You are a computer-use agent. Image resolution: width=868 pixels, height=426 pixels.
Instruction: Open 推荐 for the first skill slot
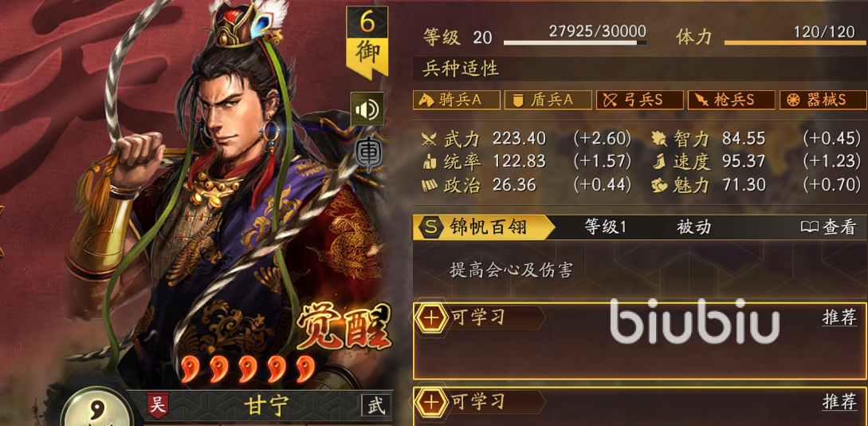point(839,318)
